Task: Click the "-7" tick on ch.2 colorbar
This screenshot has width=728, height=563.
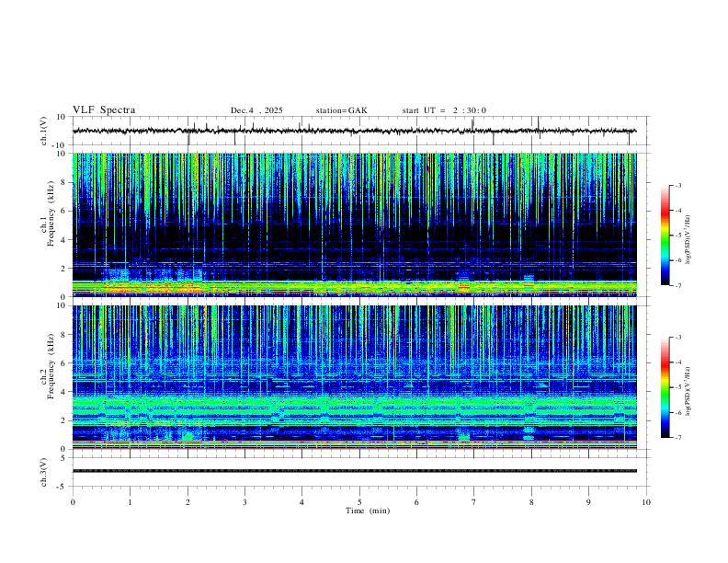Action: pyautogui.click(x=678, y=437)
